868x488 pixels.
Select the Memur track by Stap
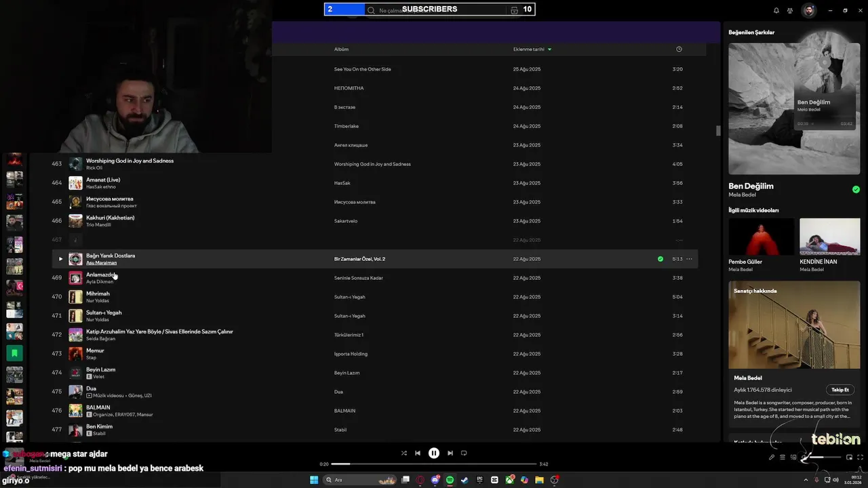(x=95, y=351)
